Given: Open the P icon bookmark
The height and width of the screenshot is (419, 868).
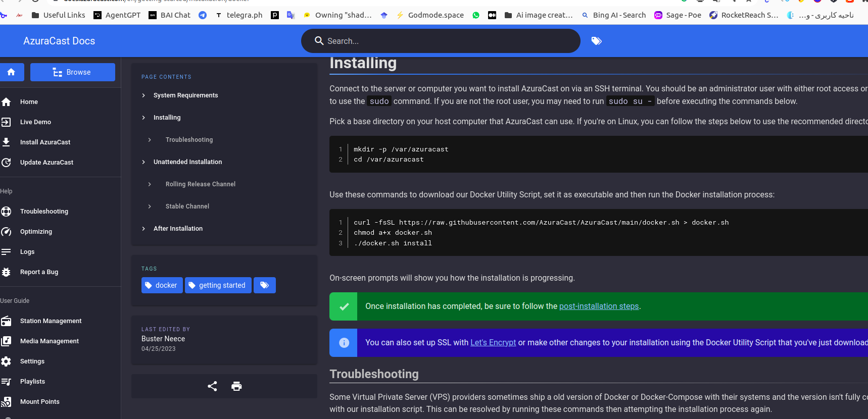Looking at the screenshot, I should pos(275,15).
